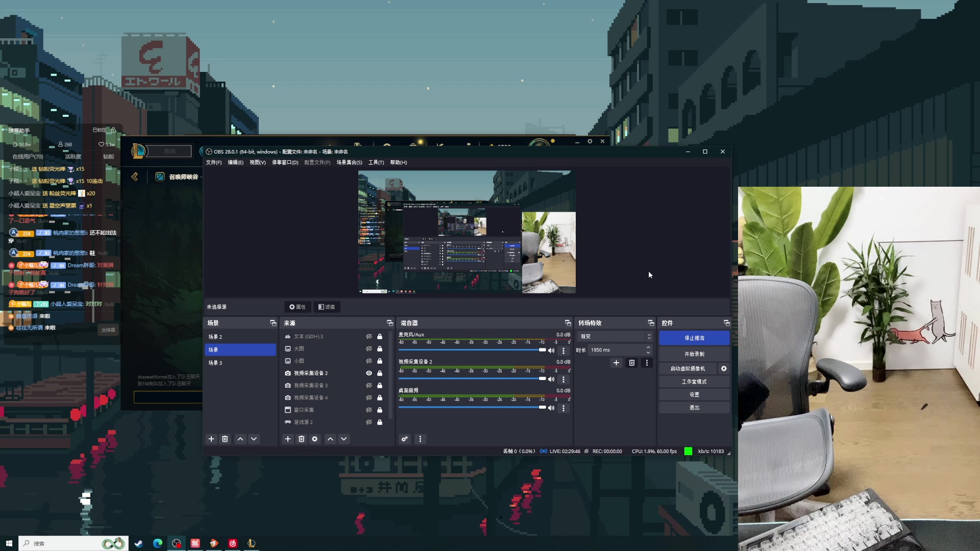Click the Windows Start button on taskbar

[9, 543]
